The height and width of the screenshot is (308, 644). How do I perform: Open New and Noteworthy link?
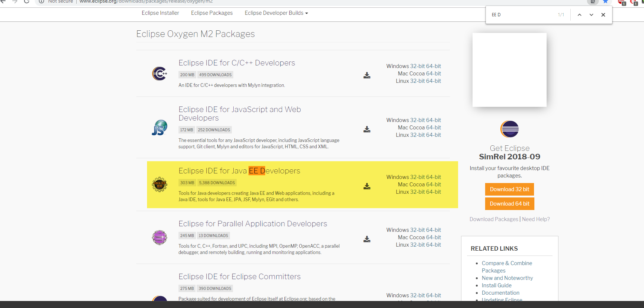tap(507, 278)
